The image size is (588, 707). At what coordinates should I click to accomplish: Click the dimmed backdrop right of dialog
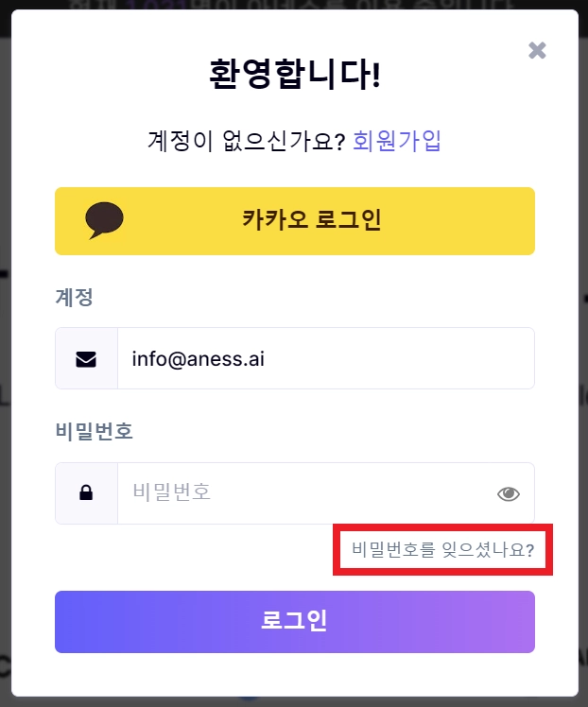pyautogui.click(x=583, y=378)
